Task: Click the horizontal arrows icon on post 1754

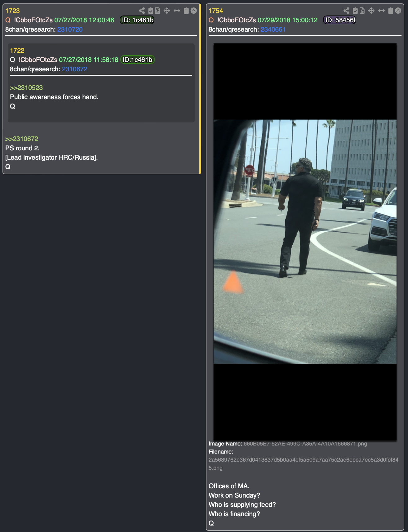Action: click(381, 11)
